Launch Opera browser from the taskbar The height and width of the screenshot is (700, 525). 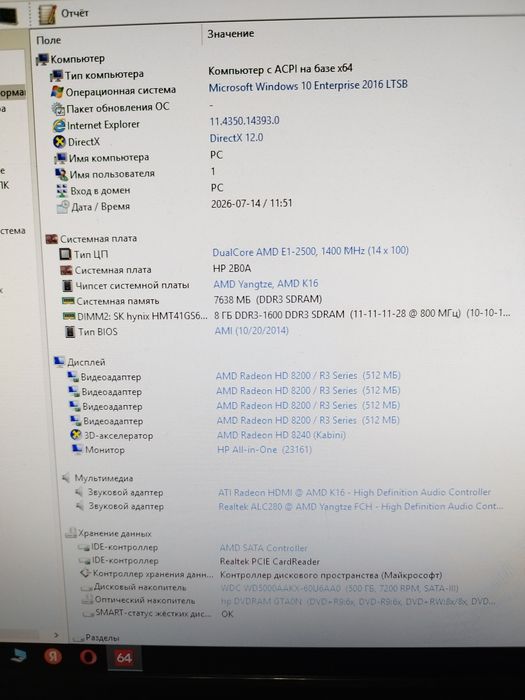[x=88, y=657]
